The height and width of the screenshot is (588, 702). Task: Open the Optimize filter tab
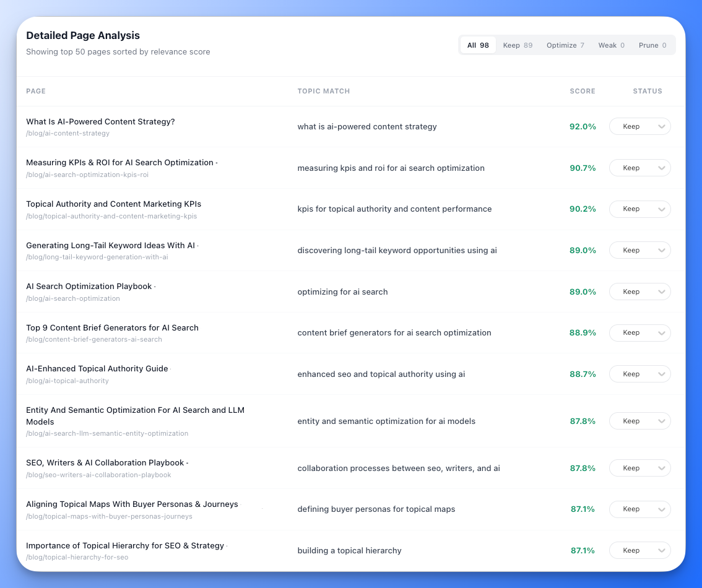pyautogui.click(x=565, y=45)
